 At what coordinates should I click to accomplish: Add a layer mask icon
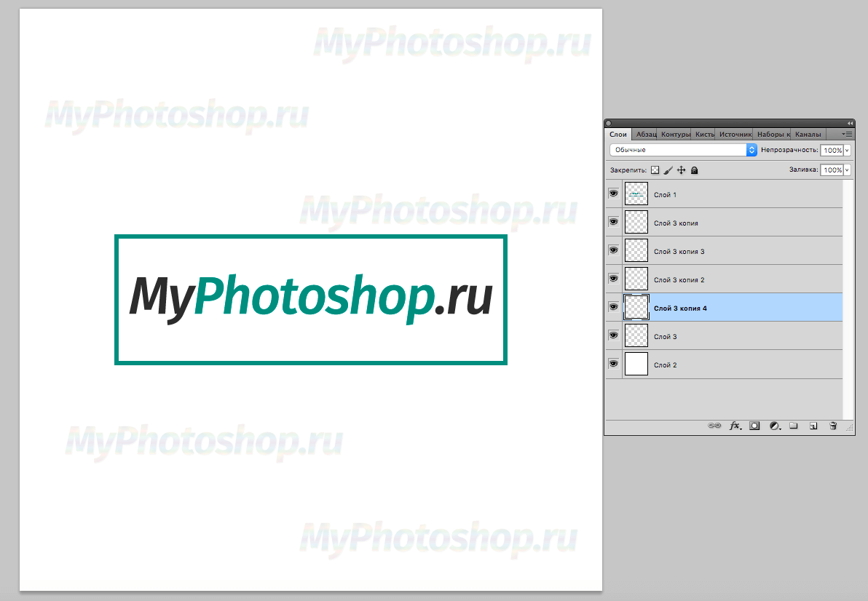pyautogui.click(x=754, y=425)
